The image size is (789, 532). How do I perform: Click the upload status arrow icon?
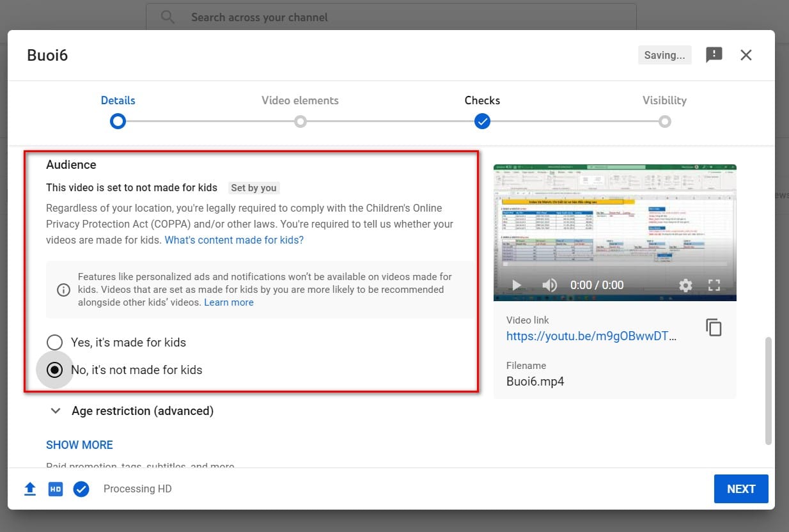coord(29,489)
